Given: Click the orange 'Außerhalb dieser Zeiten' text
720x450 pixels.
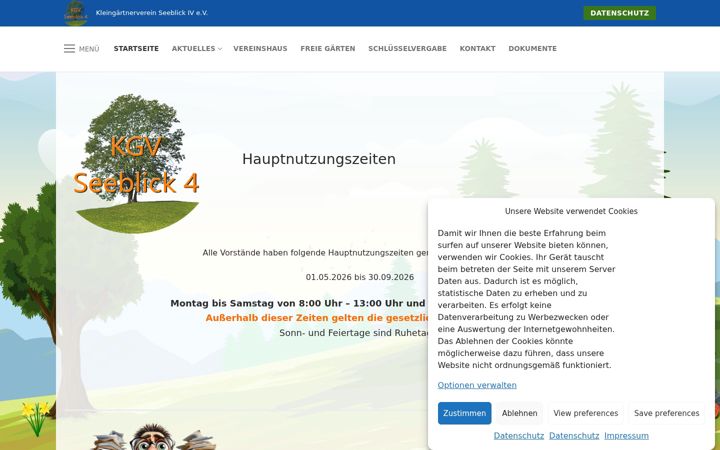Looking at the screenshot, I should click(x=317, y=318).
